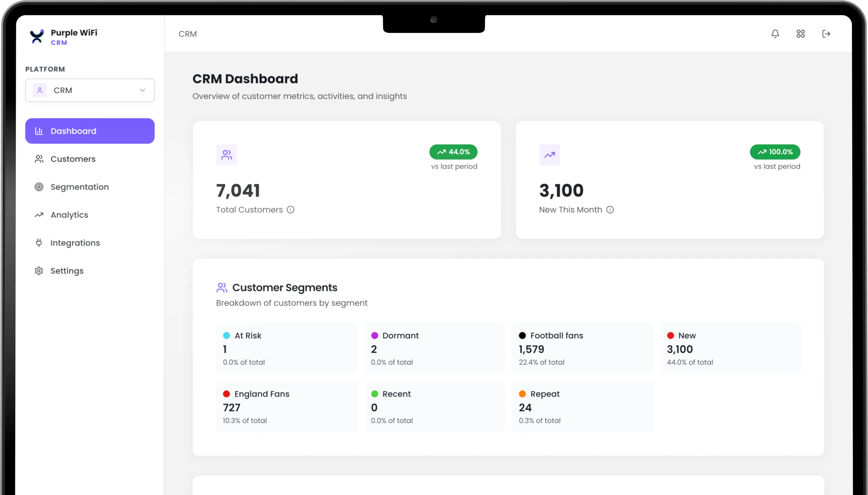Screen dimensions: 868x495
Task: Click the Purple WiFi logo icon
Action: pyautogui.click(x=37, y=36)
